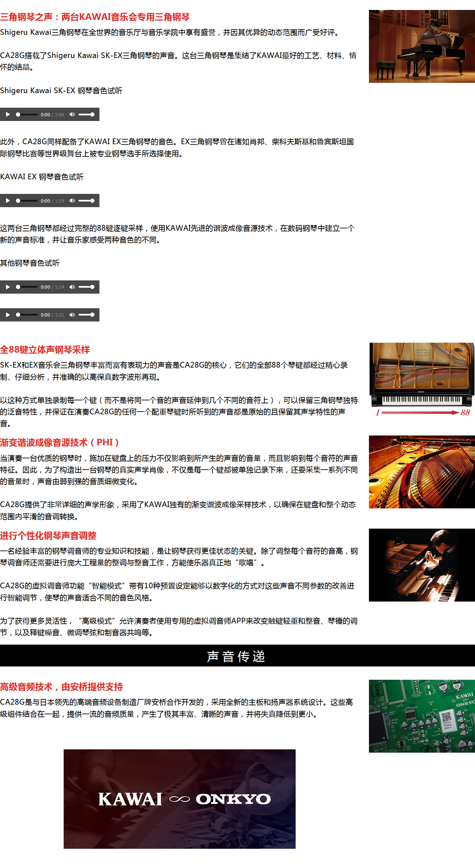
Task: Click label 其他钢琴音色试听
Action: [x=30, y=263]
